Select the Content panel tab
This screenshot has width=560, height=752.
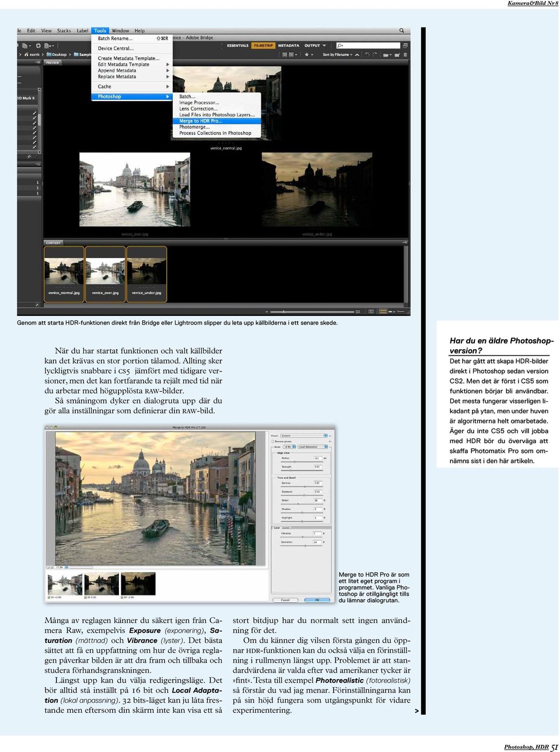[x=54, y=242]
